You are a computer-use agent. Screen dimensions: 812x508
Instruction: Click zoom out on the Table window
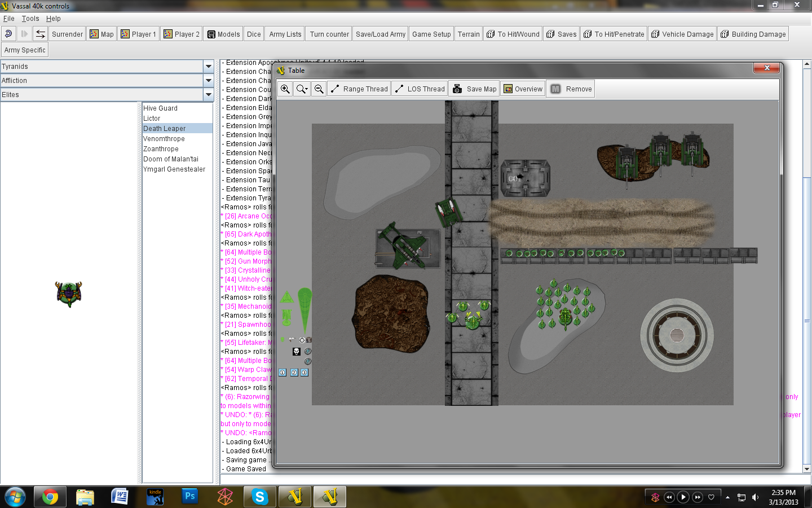pyautogui.click(x=319, y=89)
